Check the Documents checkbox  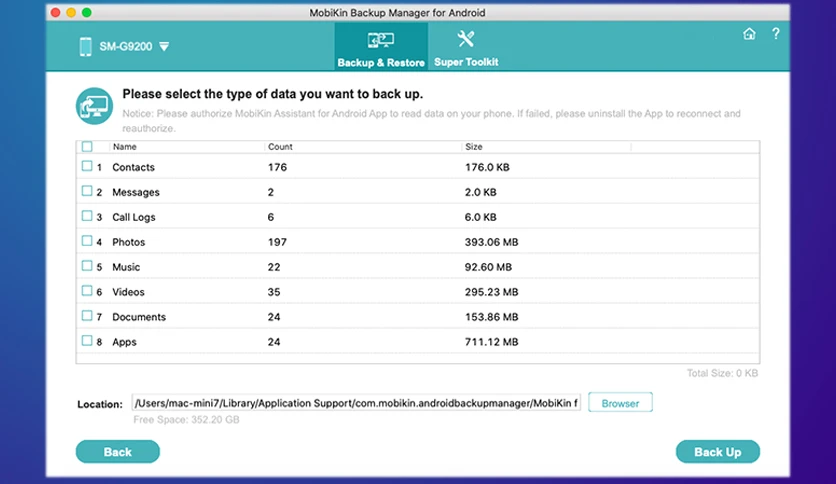coord(87,316)
